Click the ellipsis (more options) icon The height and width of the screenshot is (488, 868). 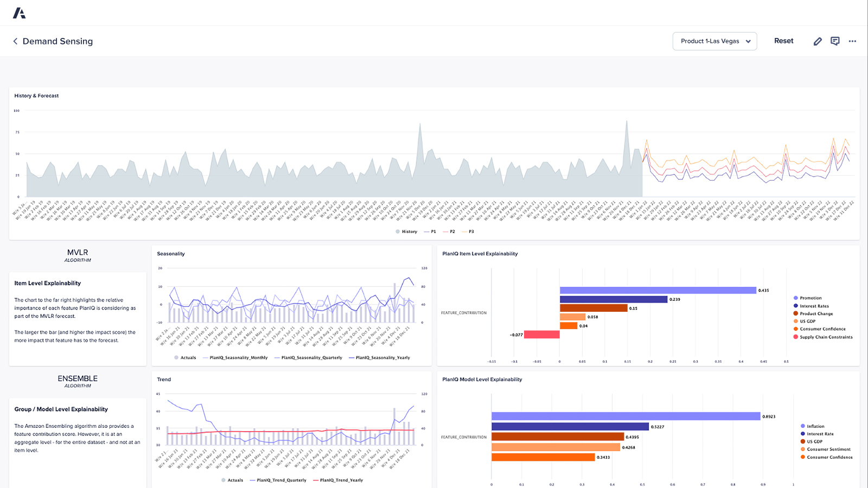coord(852,41)
